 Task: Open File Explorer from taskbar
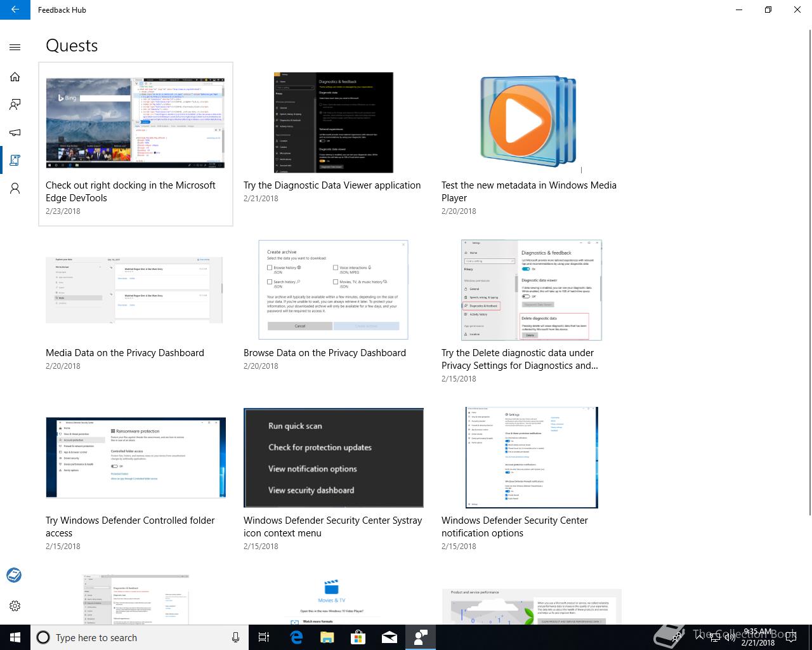click(327, 637)
